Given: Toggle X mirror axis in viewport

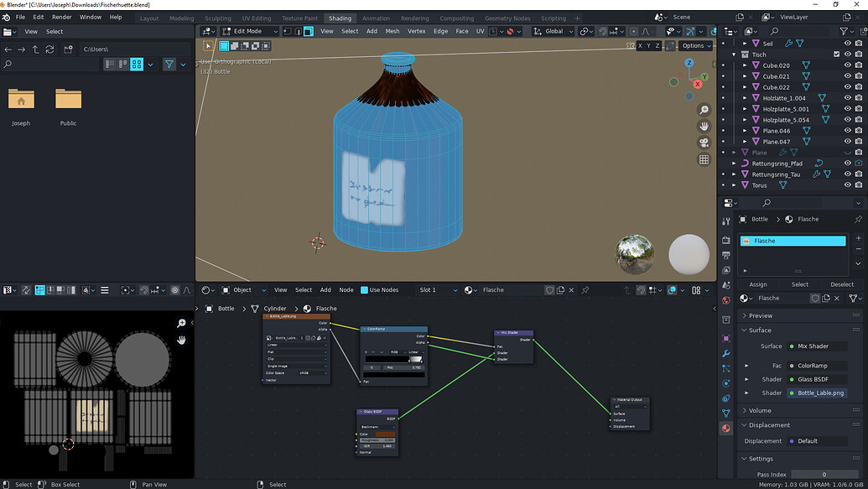Looking at the screenshot, I should click(640, 46).
